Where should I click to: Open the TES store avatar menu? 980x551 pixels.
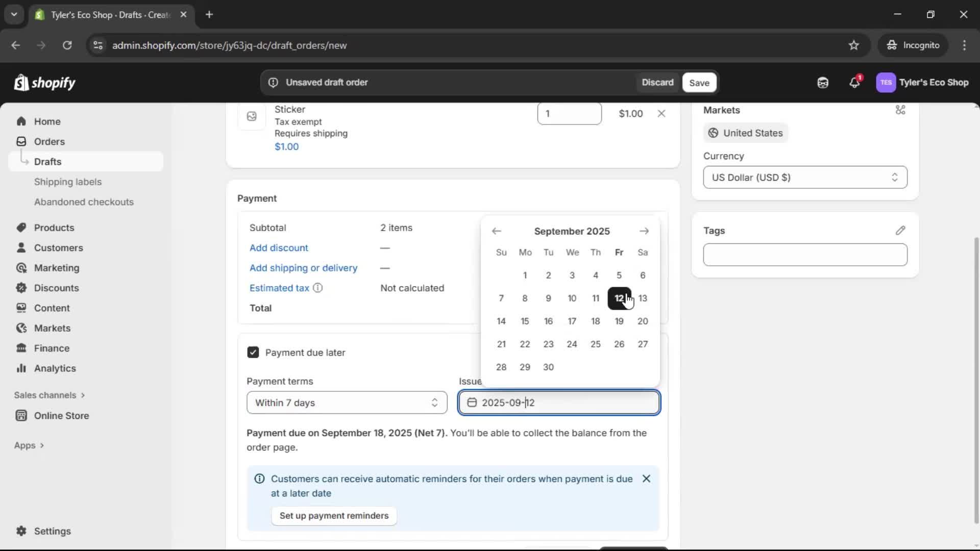click(887, 83)
